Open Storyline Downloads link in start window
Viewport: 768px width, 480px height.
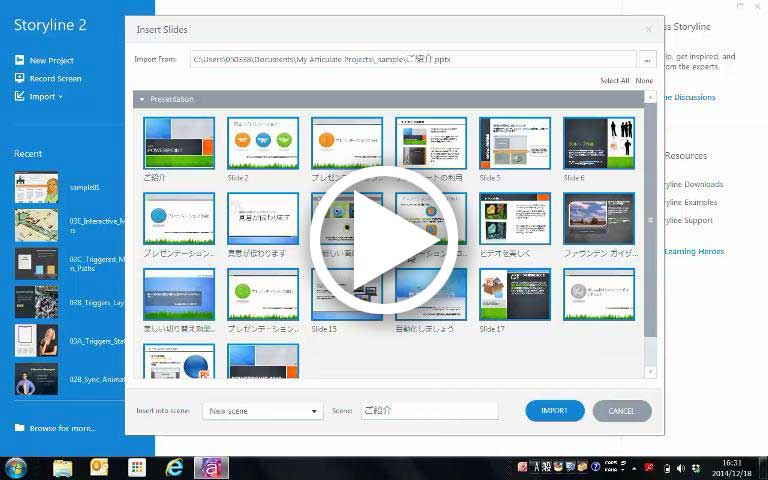pos(694,184)
